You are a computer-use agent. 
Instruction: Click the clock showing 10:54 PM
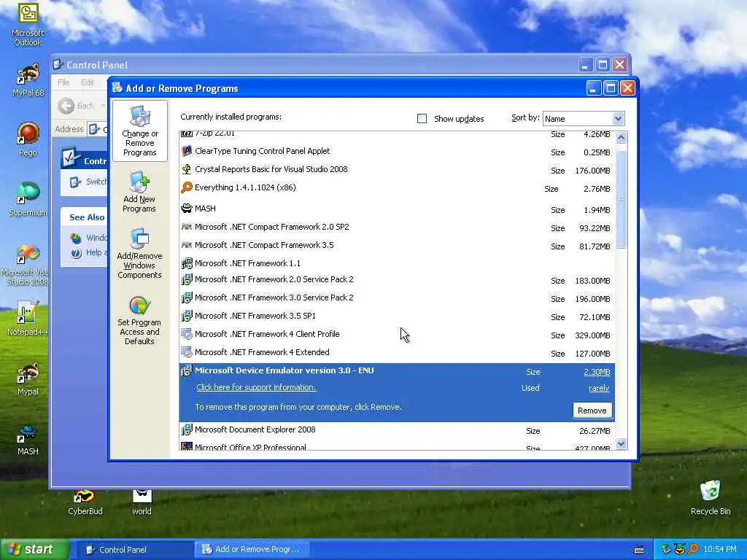[719, 550]
